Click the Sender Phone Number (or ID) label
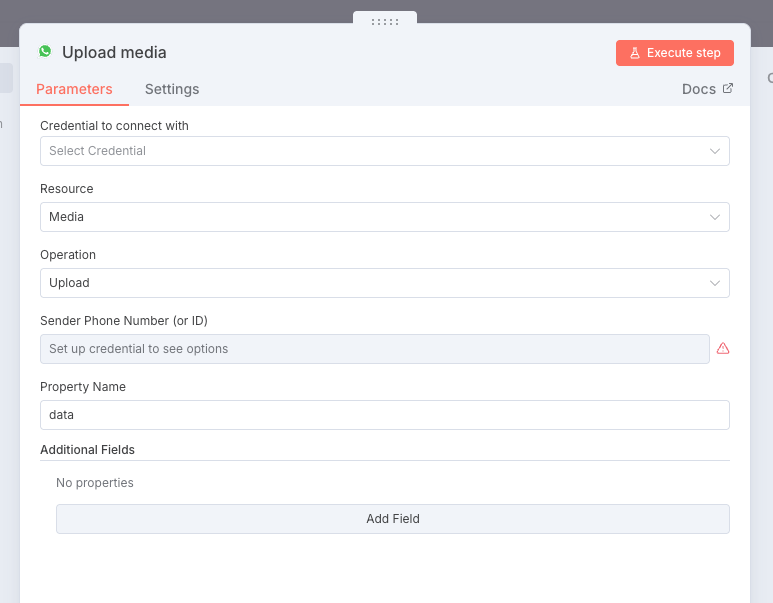 124,321
